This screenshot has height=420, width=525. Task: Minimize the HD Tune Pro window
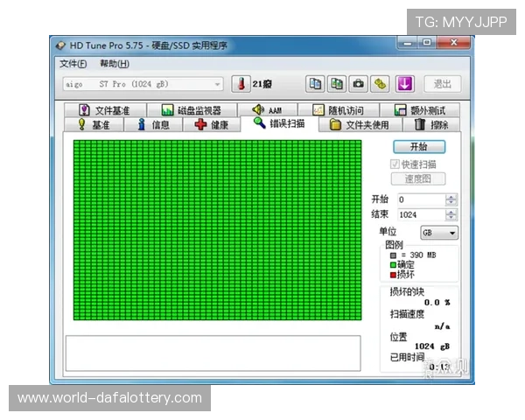pos(408,43)
